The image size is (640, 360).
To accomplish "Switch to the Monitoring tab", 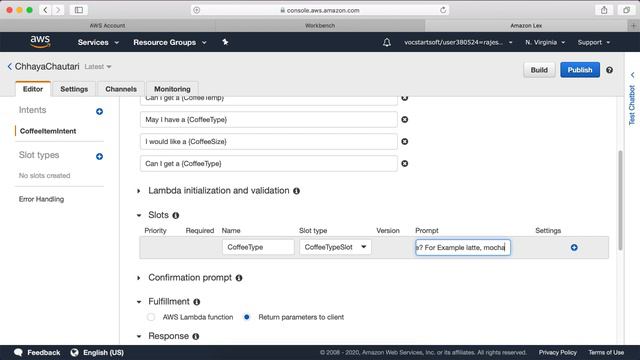I will pos(172,89).
